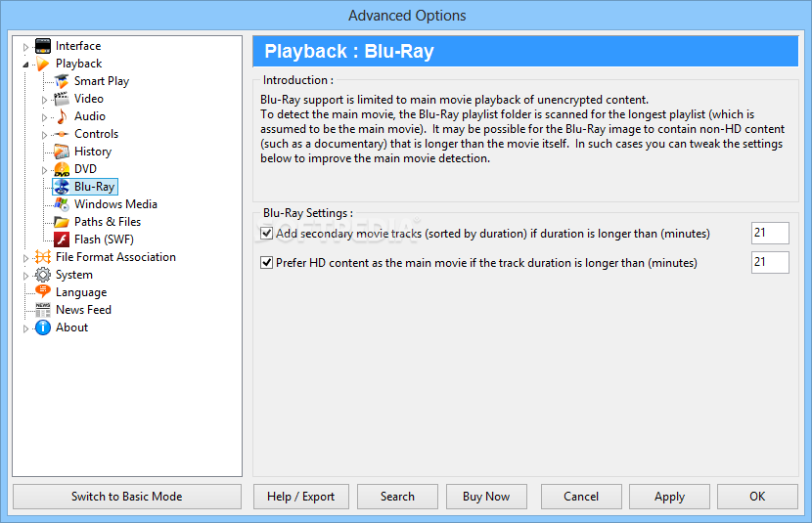The width and height of the screenshot is (812, 523).
Task: Uncheck Prefer HD content checkbox
Action: tap(267, 263)
